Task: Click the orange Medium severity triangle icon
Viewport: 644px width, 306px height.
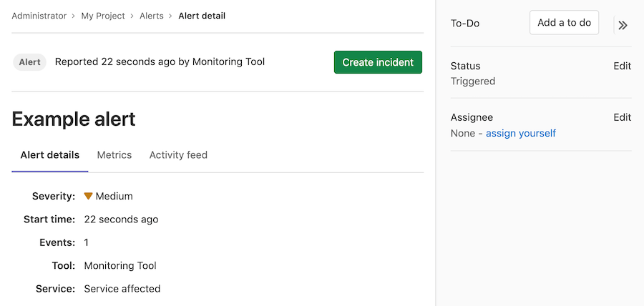Action: pos(89,196)
